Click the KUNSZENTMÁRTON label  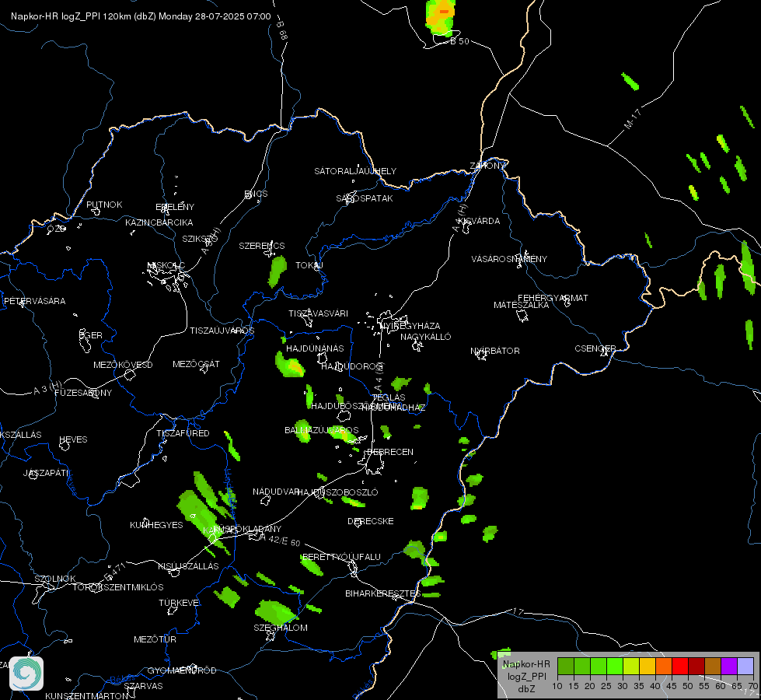[x=86, y=695]
